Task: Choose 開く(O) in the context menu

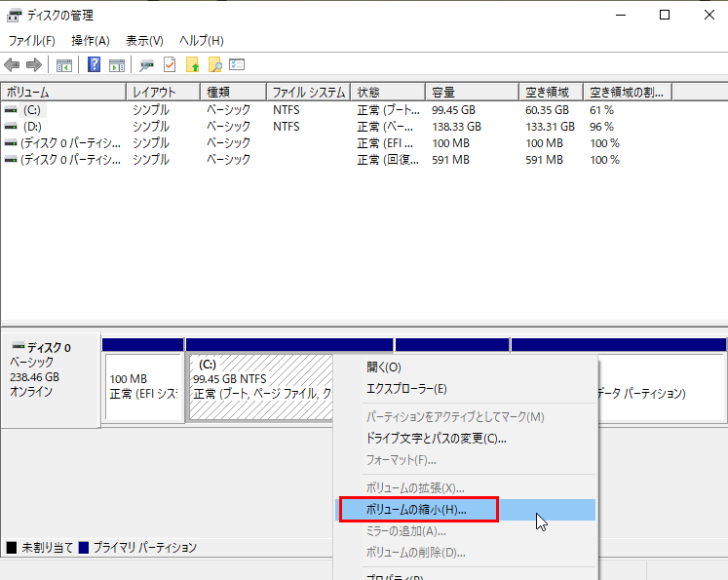Action: [466, 367]
